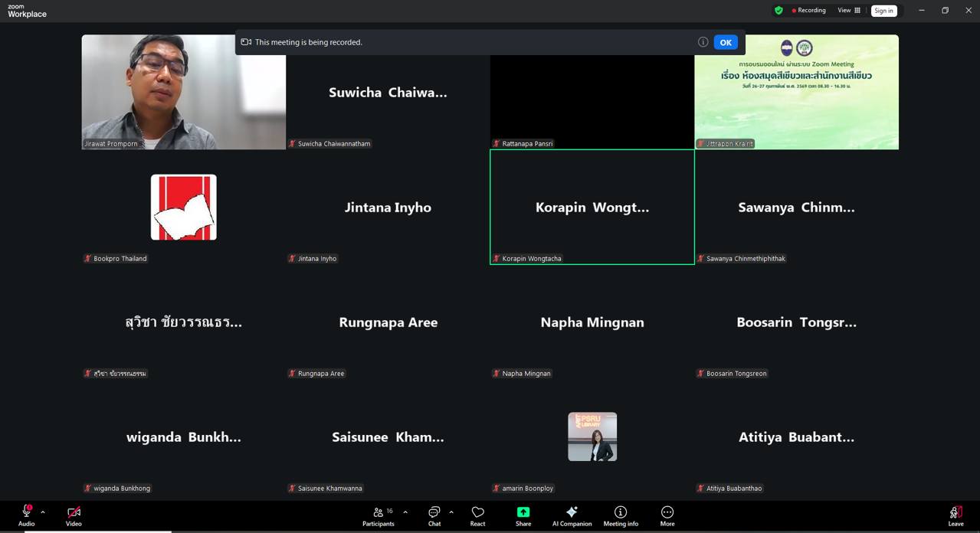This screenshot has height=533, width=980.
Task: Expand the arrow next to Chat
Action: [x=451, y=512]
